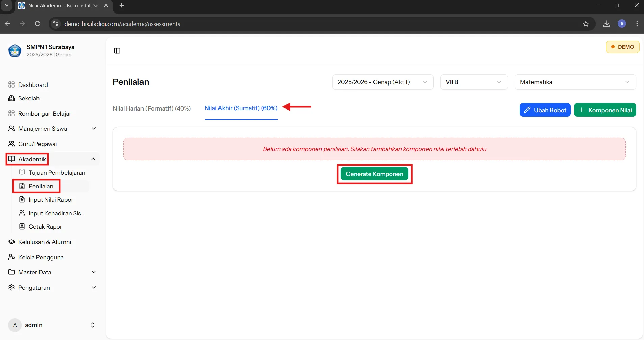The image size is (644, 340).
Task: Click the Input Nilai Rapor document icon
Action: 22,199
